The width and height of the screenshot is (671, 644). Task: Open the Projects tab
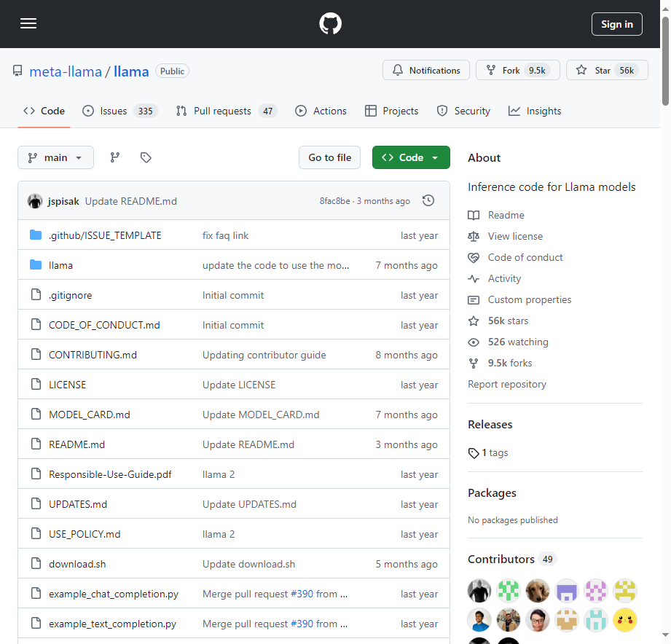click(391, 111)
